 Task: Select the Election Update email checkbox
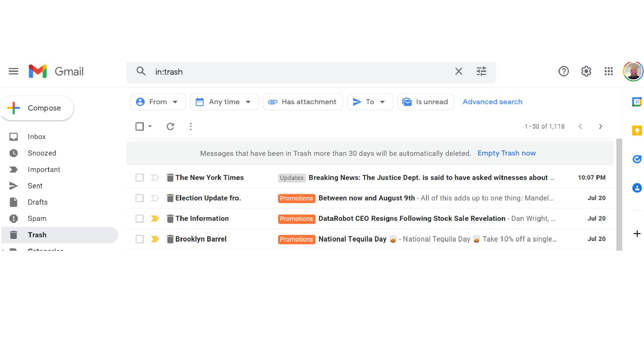(140, 198)
